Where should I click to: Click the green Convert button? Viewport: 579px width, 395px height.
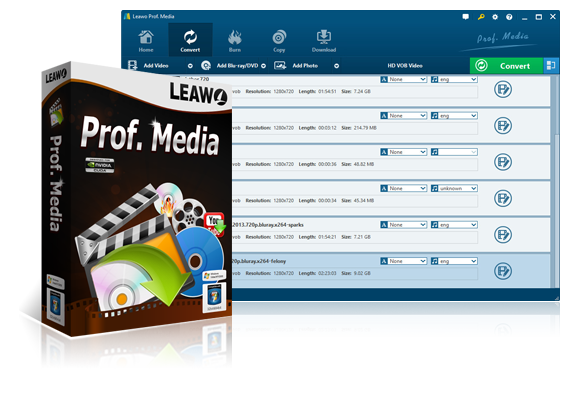(x=506, y=66)
